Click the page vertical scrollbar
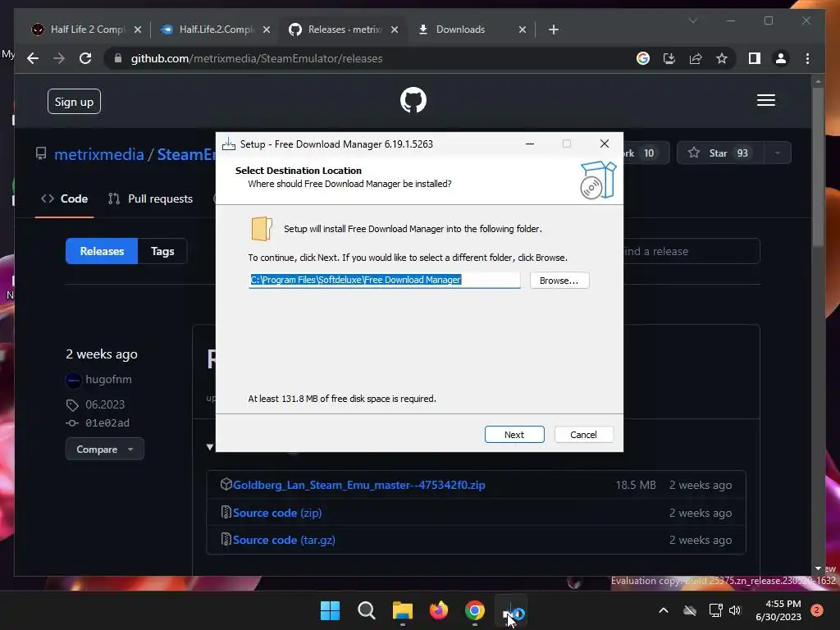This screenshot has width=840, height=630. (x=818, y=166)
